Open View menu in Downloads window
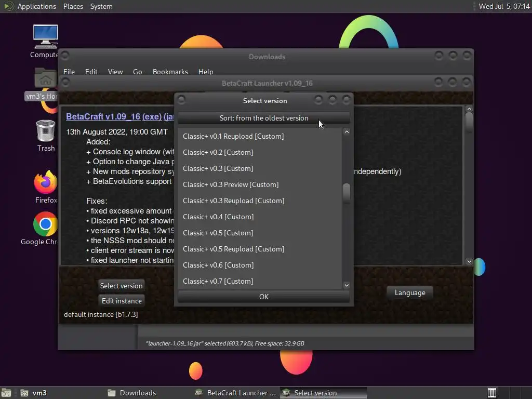 115,72
